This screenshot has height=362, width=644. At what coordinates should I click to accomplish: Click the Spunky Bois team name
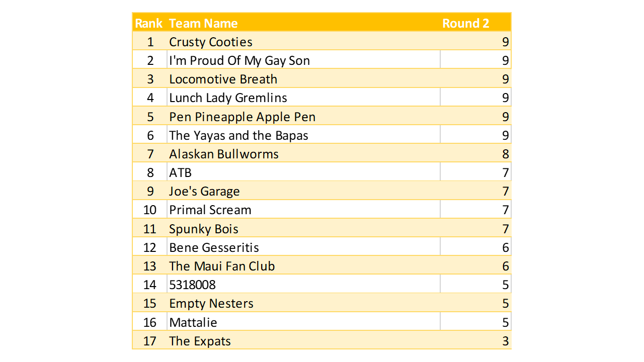tap(204, 229)
